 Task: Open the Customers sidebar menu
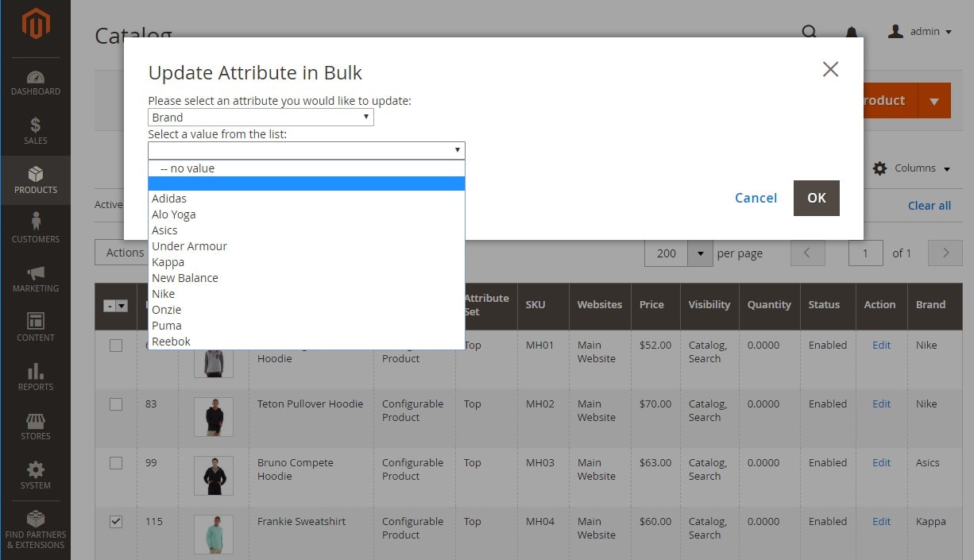point(36,230)
